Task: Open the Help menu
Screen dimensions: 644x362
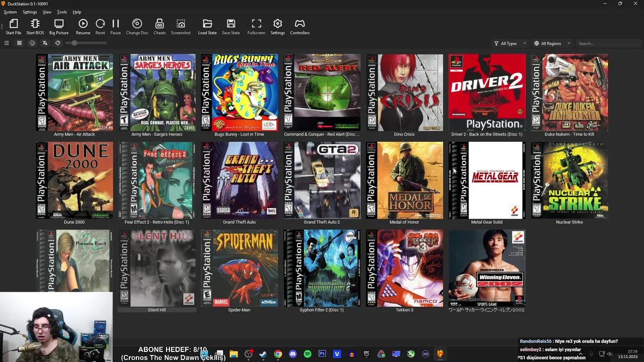Action: [x=77, y=12]
